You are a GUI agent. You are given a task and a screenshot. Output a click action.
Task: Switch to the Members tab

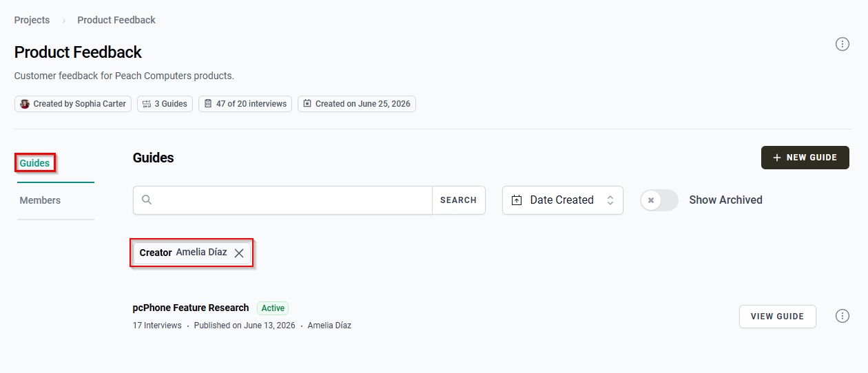tap(40, 200)
